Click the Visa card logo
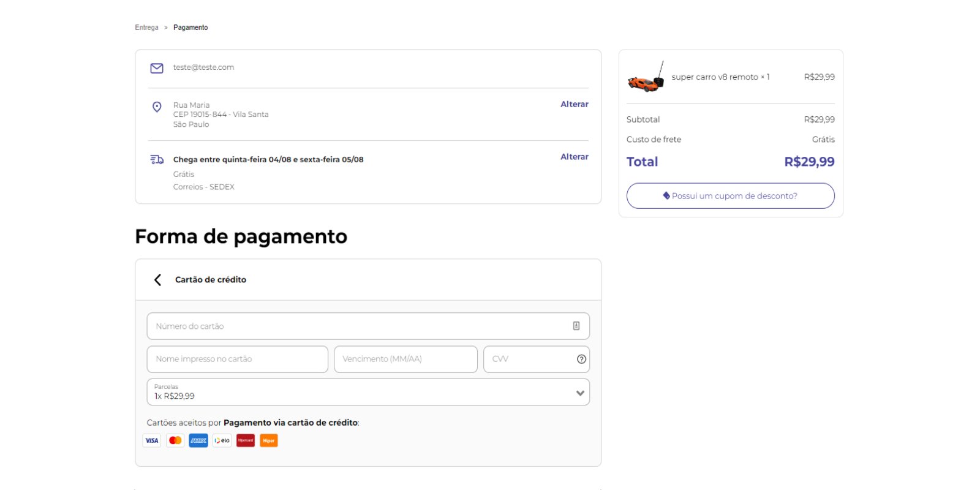 pos(152,440)
